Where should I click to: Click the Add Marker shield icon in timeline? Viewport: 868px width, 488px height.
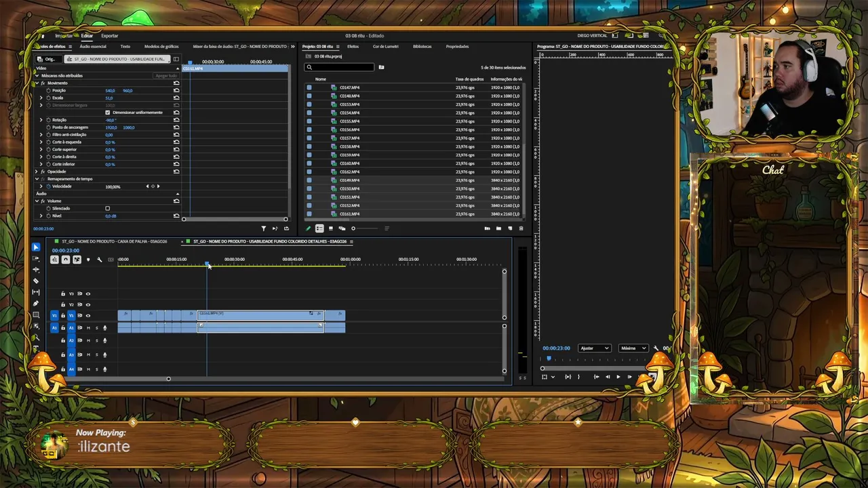[87, 260]
